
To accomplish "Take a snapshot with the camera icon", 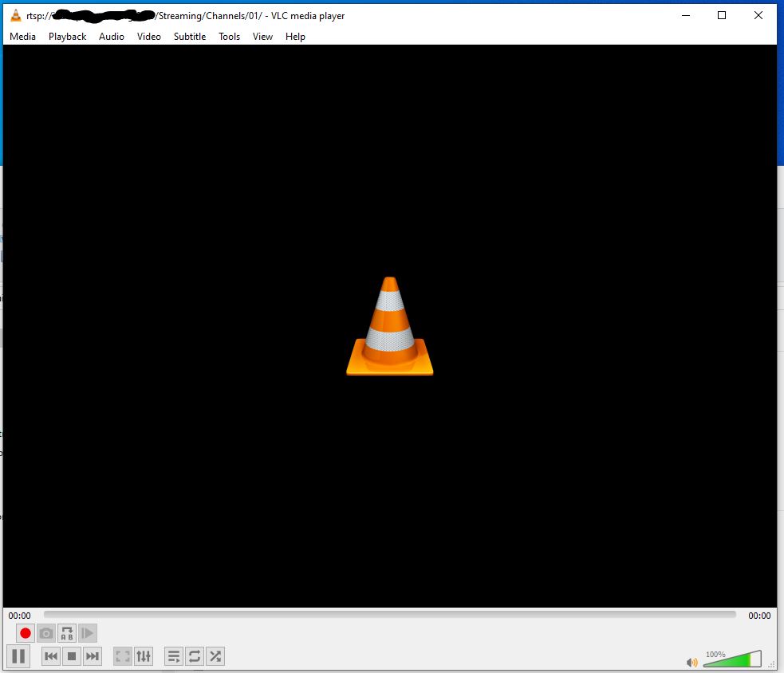I will point(46,633).
